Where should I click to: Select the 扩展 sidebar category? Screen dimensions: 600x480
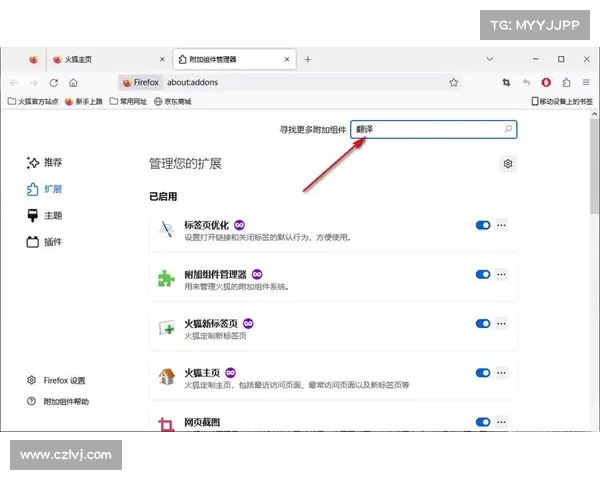44,189
